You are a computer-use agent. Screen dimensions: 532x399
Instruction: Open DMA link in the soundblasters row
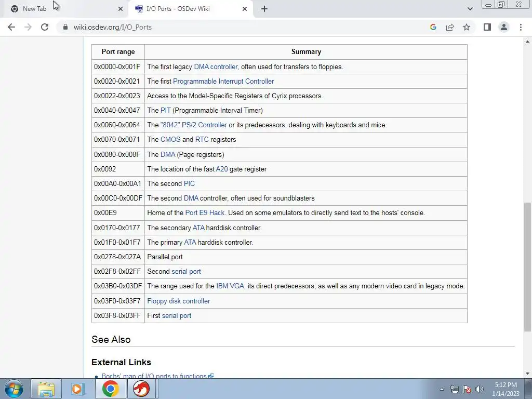point(191,198)
